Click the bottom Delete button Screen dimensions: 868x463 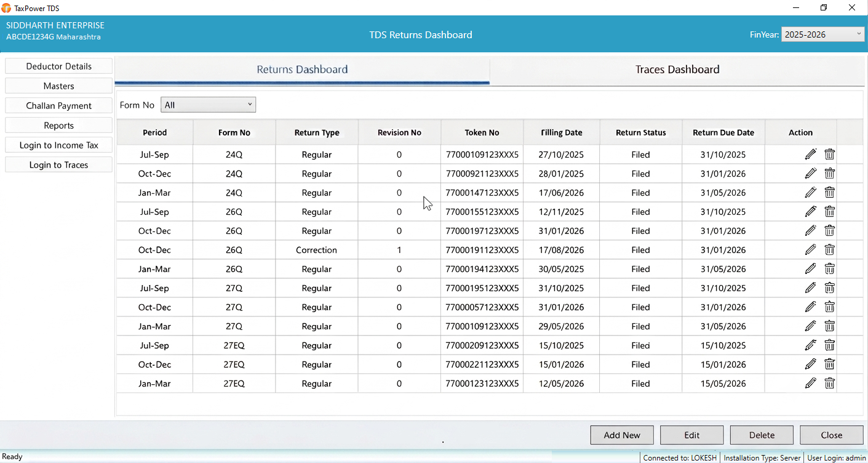point(762,435)
